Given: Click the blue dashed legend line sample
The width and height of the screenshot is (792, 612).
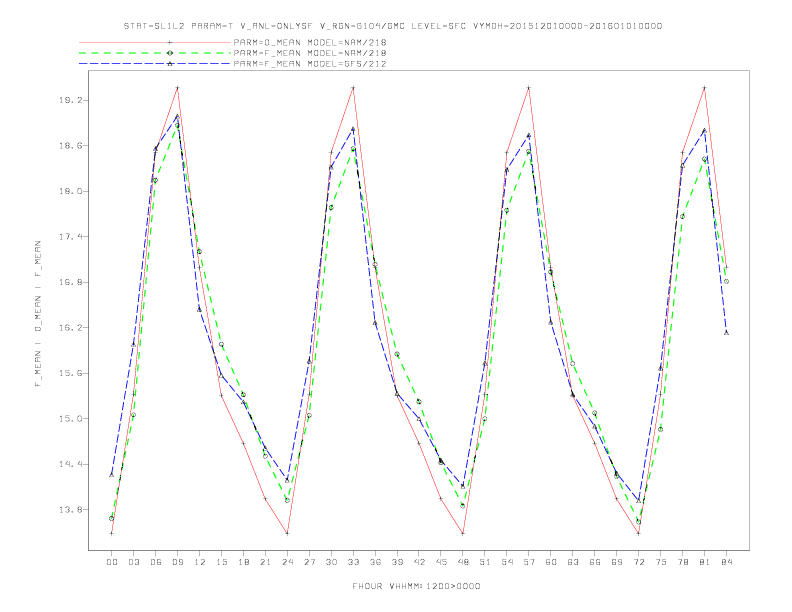Looking at the screenshot, I should [x=155, y=64].
